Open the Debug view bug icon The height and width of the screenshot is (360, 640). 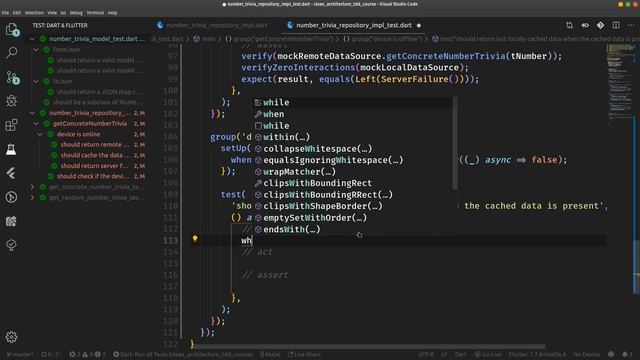pos(11,101)
